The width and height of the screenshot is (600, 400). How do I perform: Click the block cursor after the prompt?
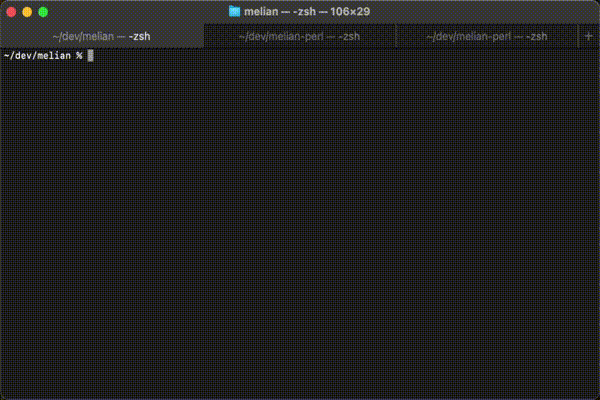90,55
